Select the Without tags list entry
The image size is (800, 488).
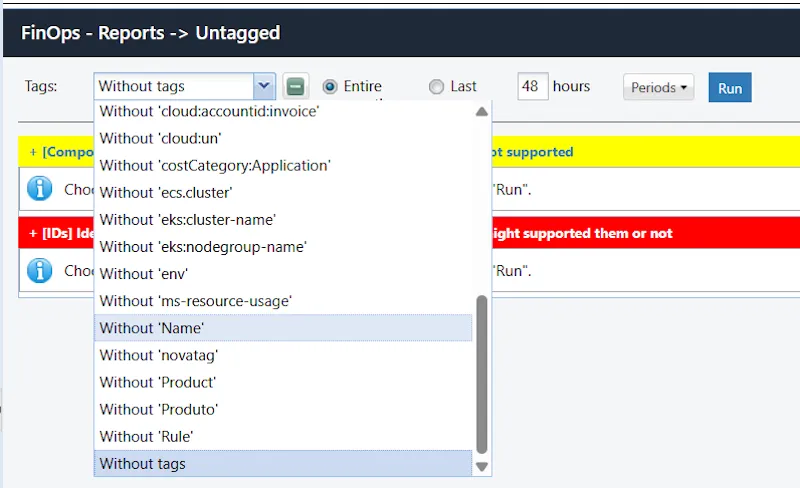[283, 463]
